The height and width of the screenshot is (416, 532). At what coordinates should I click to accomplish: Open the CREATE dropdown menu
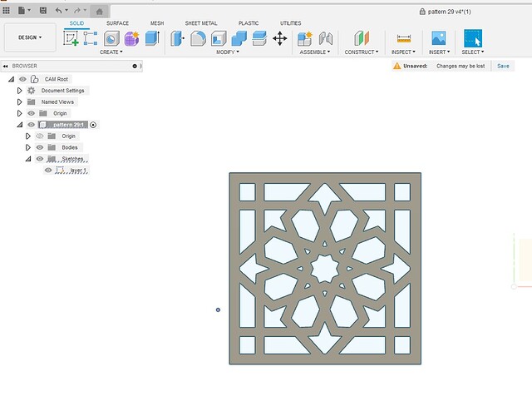pyautogui.click(x=111, y=52)
